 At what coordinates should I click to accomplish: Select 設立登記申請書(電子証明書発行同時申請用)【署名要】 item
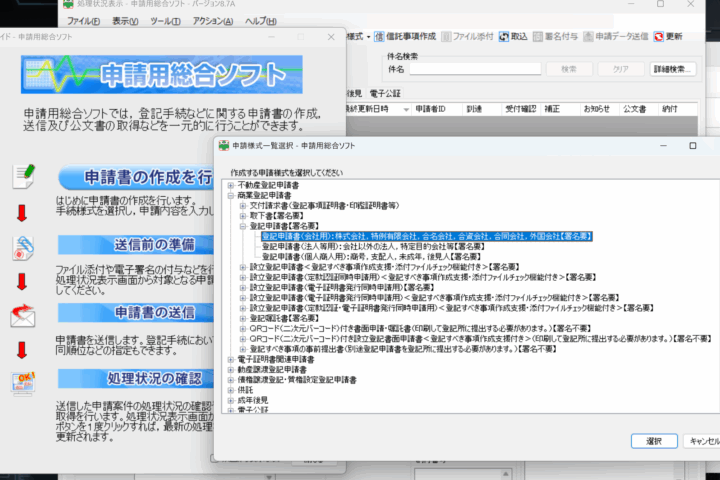coord(342,288)
